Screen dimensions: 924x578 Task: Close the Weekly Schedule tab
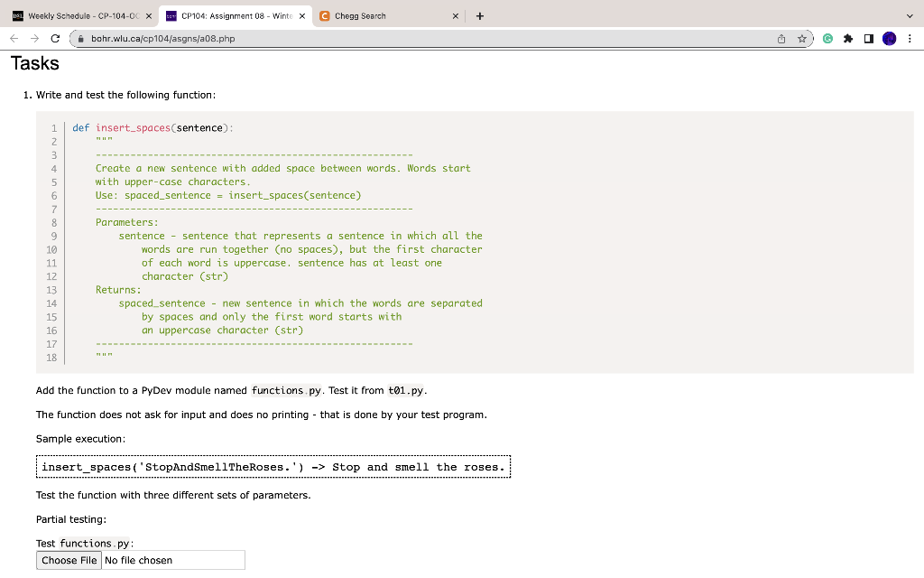coord(150,15)
